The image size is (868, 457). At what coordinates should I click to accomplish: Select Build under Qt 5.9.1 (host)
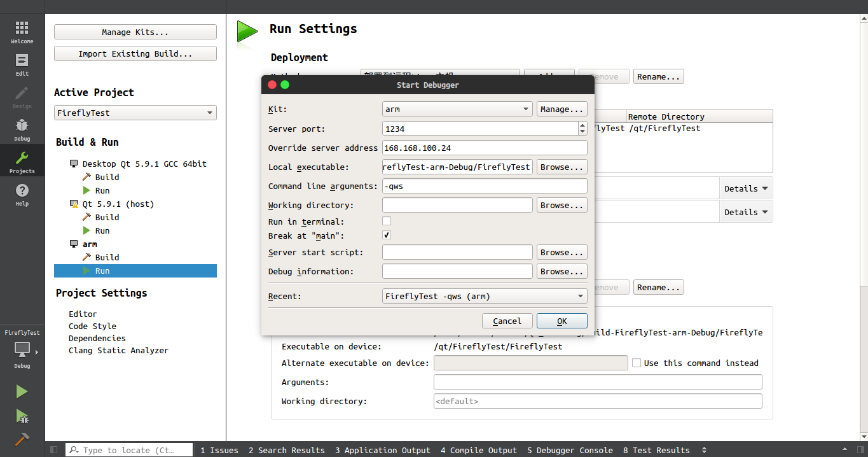click(x=107, y=217)
